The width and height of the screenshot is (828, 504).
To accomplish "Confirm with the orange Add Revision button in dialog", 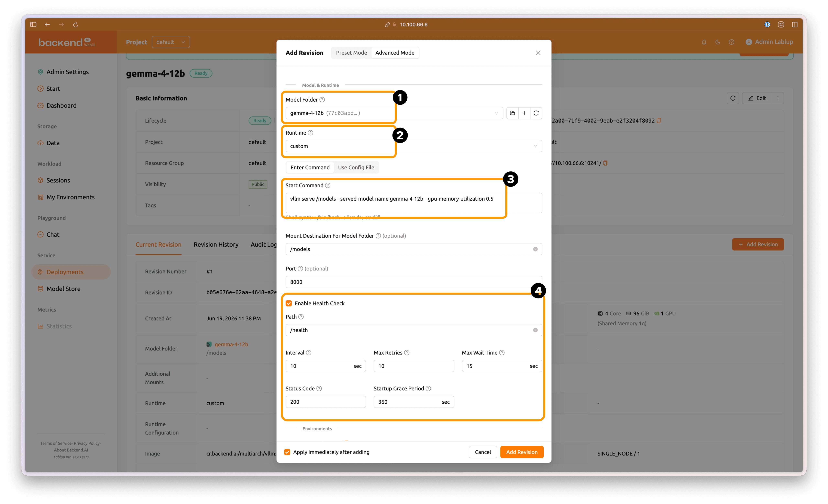I will 522,452.
